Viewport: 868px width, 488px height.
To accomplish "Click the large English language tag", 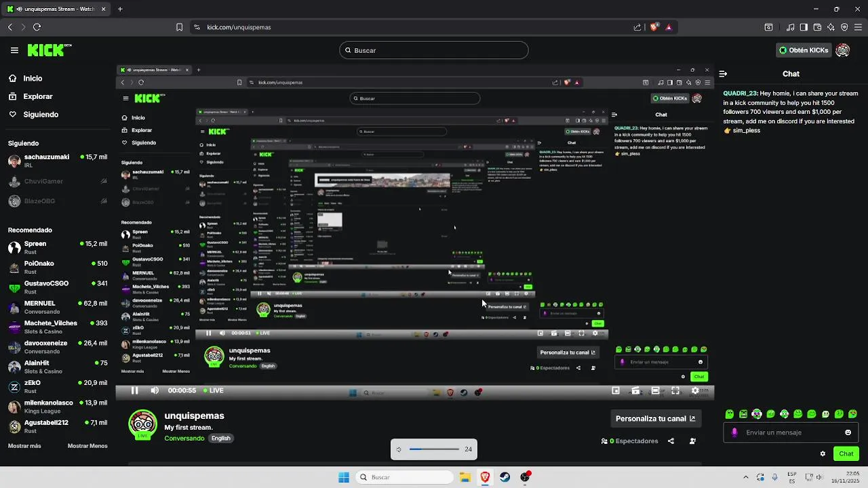I will (x=220, y=439).
